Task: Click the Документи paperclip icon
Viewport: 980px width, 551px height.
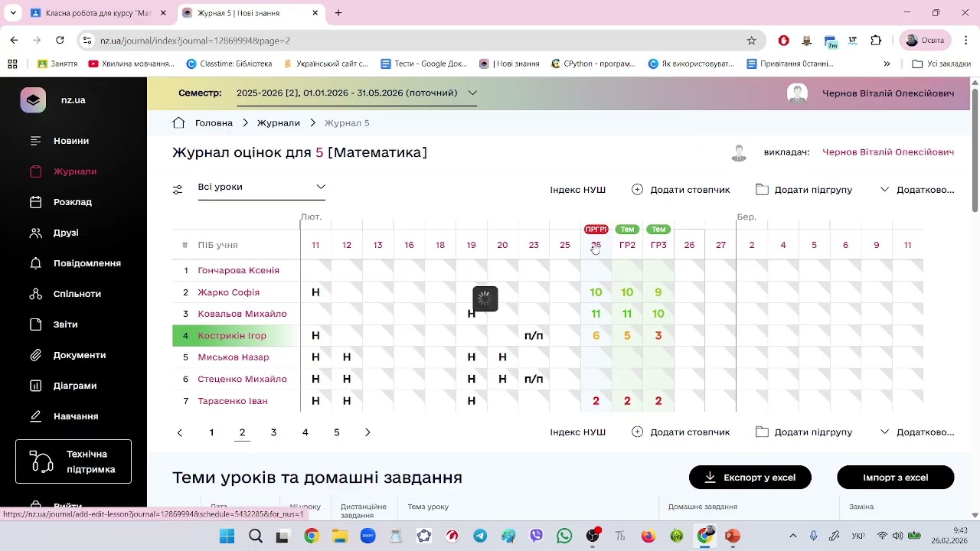Action: coord(35,355)
